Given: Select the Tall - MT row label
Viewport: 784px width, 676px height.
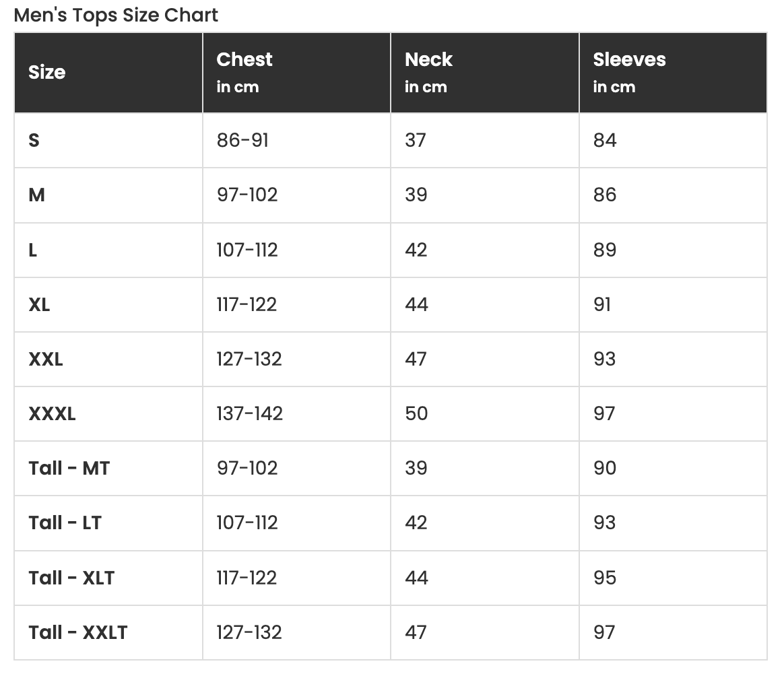Looking at the screenshot, I should [x=69, y=469].
